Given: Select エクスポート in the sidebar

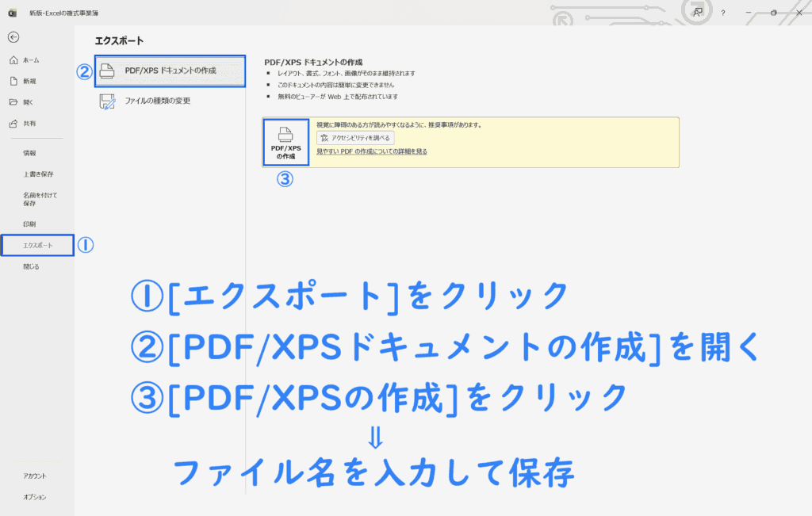Looking at the screenshot, I should pyautogui.click(x=37, y=246).
